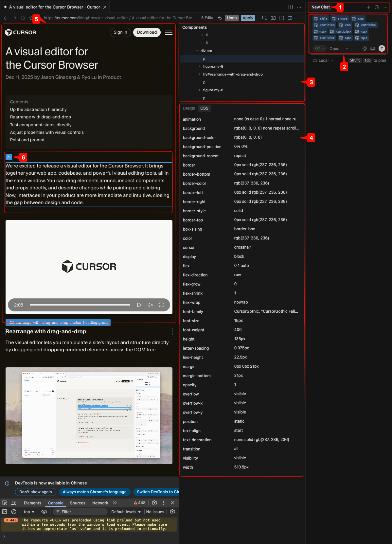
Task: Switch to the Design tab
Action: 189,108
